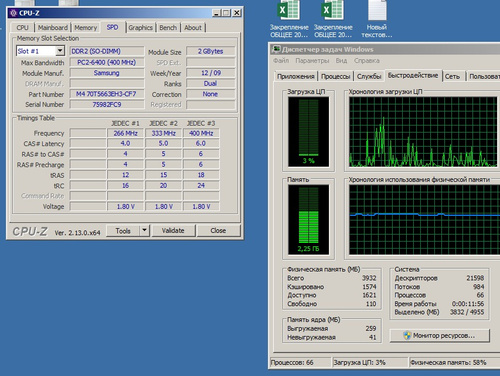Maximize the CPU-Z window
The image size is (500, 376).
point(226,13)
